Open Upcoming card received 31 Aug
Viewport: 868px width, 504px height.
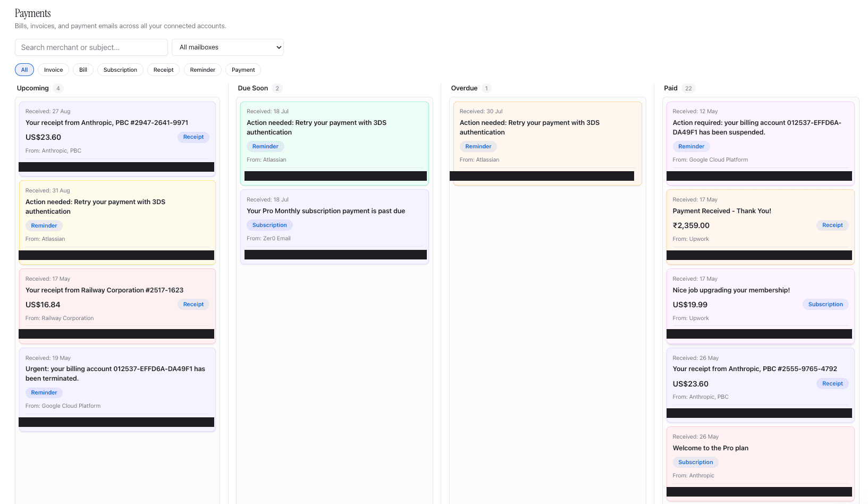click(x=117, y=222)
